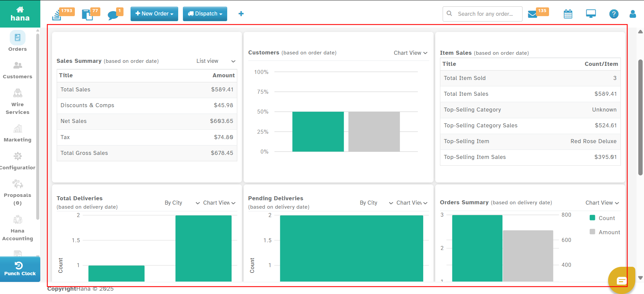Select the Red Rose Deluxe value
The image size is (644, 294).
pos(593,141)
